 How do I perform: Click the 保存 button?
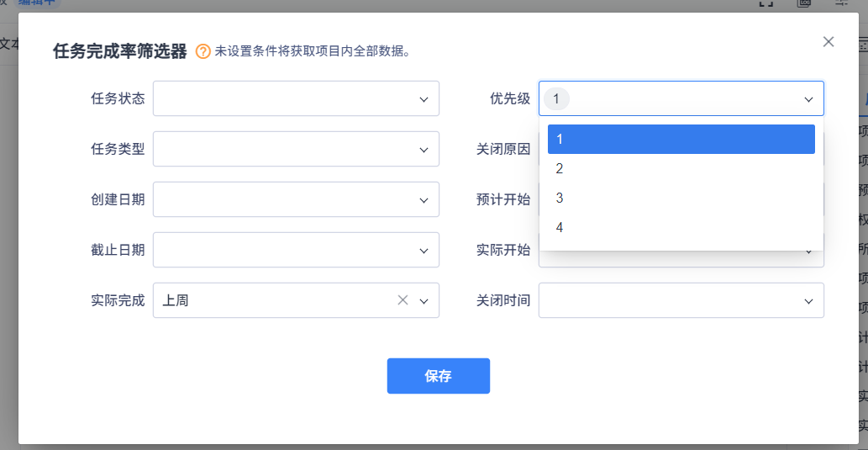click(438, 376)
